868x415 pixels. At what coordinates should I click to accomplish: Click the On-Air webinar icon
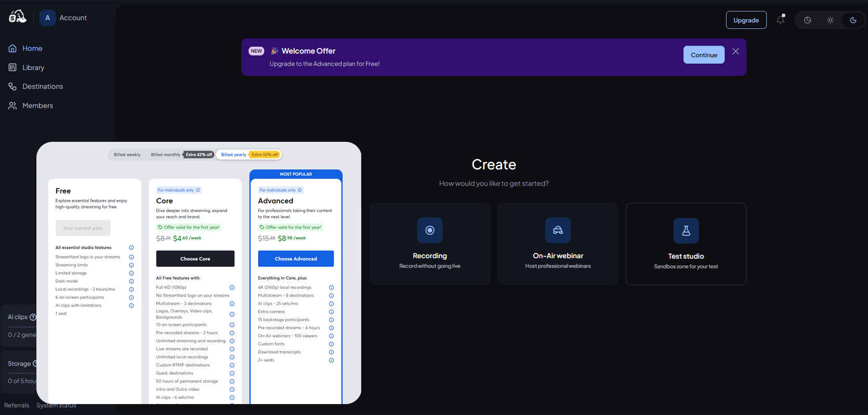tap(558, 230)
